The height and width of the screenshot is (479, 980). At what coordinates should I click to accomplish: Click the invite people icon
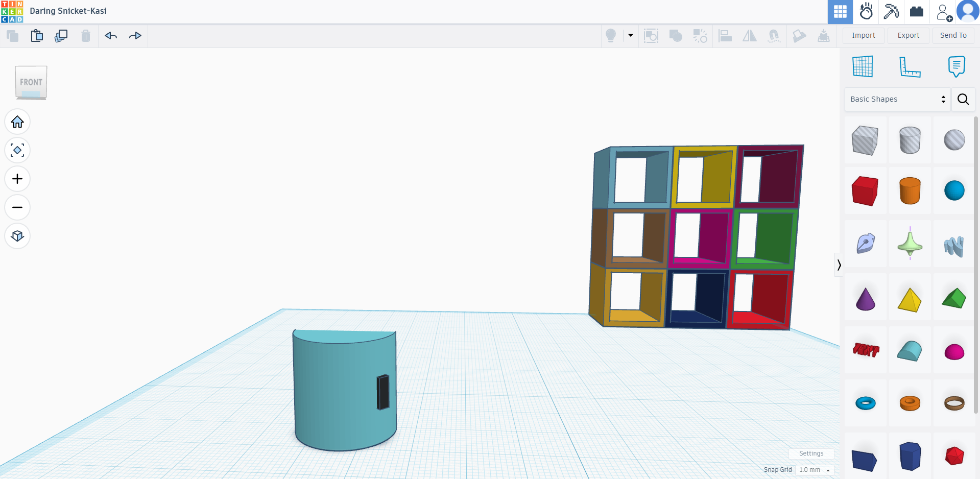click(944, 12)
